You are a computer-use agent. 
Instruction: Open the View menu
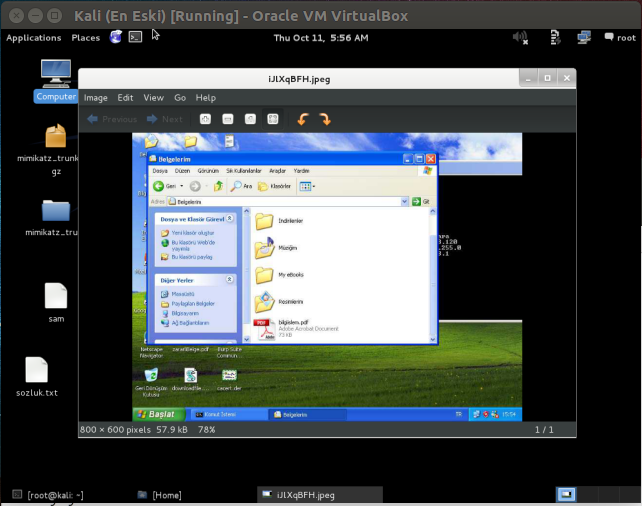click(x=154, y=98)
